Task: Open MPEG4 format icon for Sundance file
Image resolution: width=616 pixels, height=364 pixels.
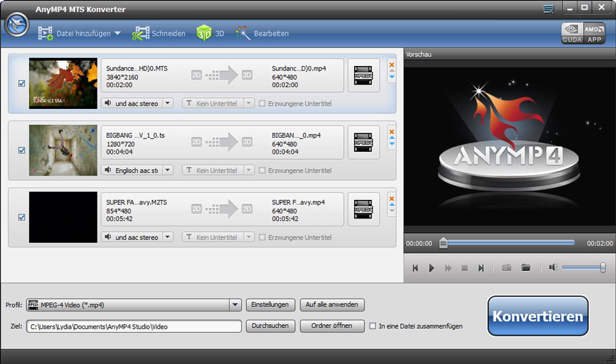Action: coord(363,76)
